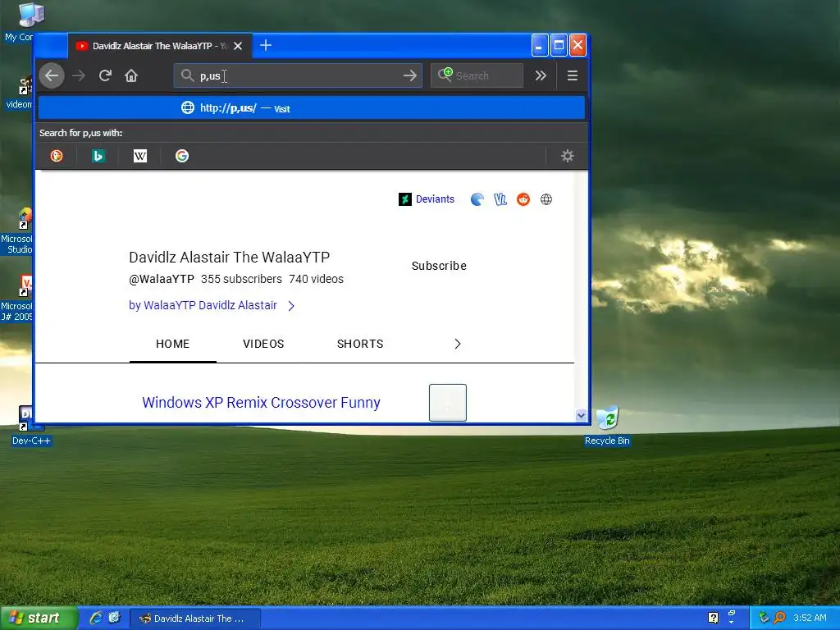Click the 3:52 AM clock
This screenshot has height=630, width=840.
click(x=810, y=619)
